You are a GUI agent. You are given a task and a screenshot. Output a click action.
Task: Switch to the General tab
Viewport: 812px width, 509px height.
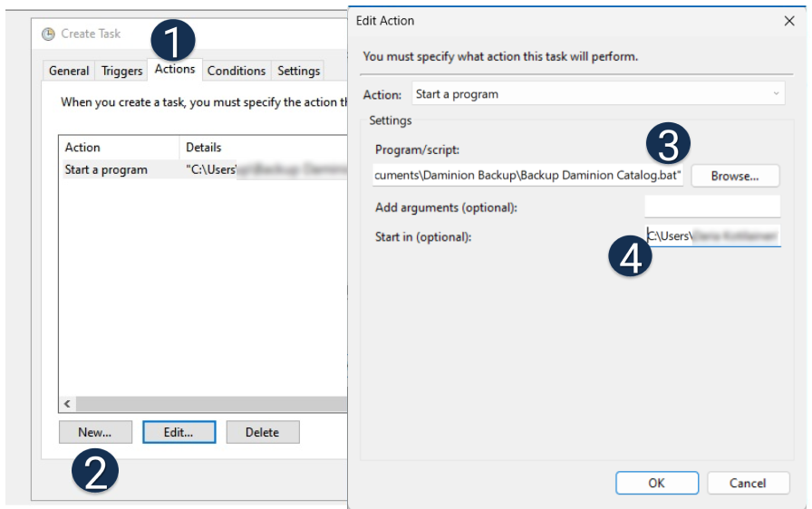point(69,71)
